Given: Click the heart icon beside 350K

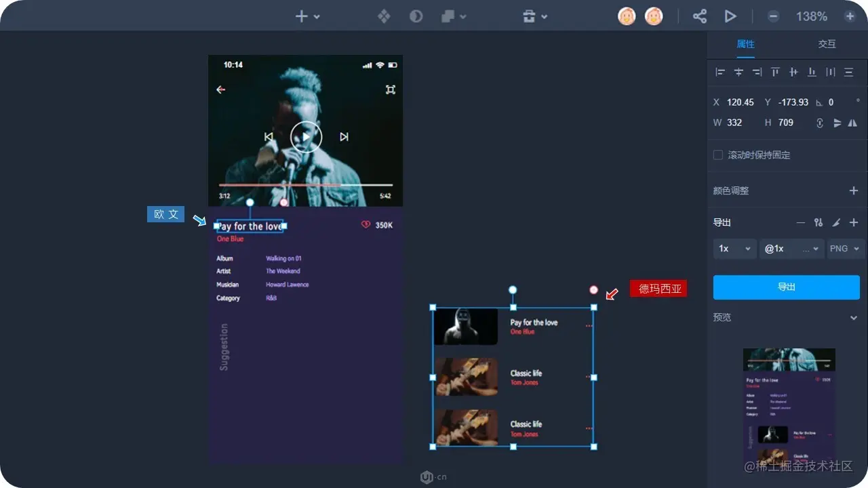Looking at the screenshot, I should click(x=366, y=225).
